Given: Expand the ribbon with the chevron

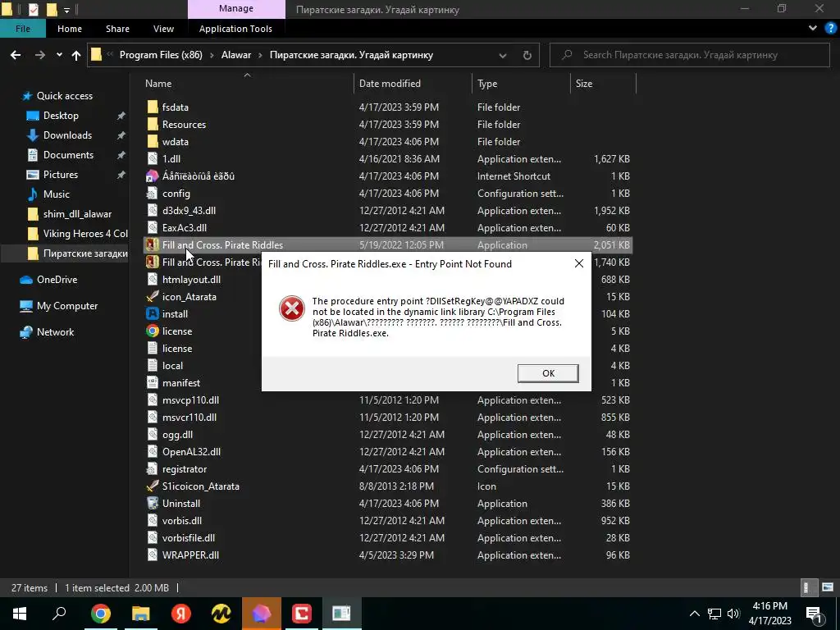Looking at the screenshot, I should tap(813, 29).
